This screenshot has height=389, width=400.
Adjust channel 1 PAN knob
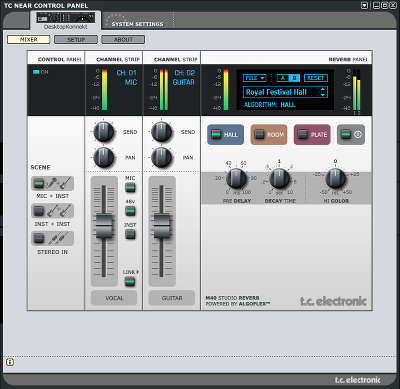(x=104, y=157)
